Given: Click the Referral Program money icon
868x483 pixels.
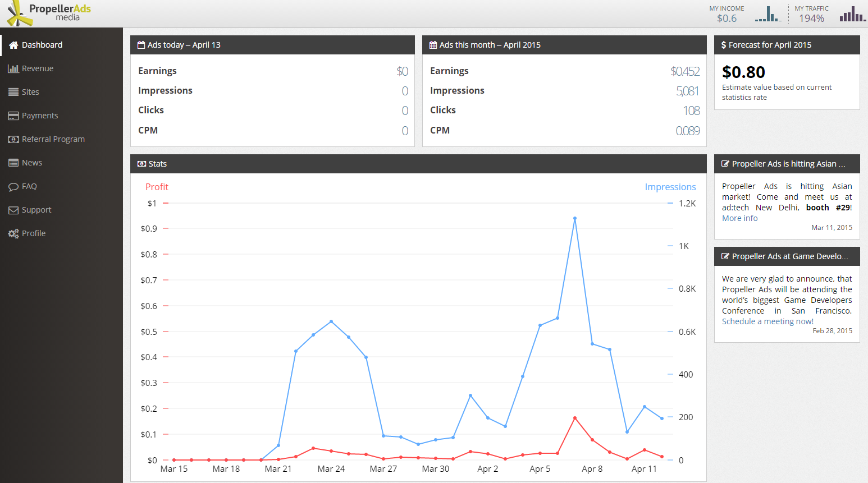Looking at the screenshot, I should 13,139.
